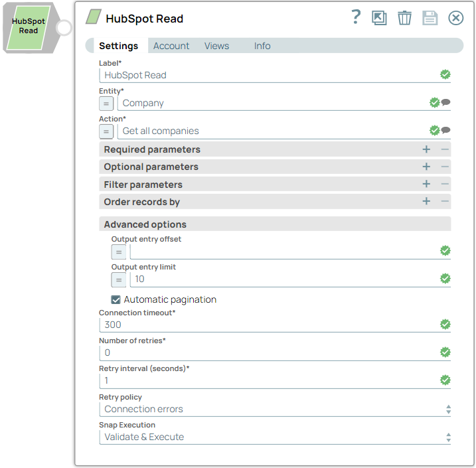The height and width of the screenshot is (468, 476).
Task: Remove a row from Order records by
Action: tap(445, 201)
